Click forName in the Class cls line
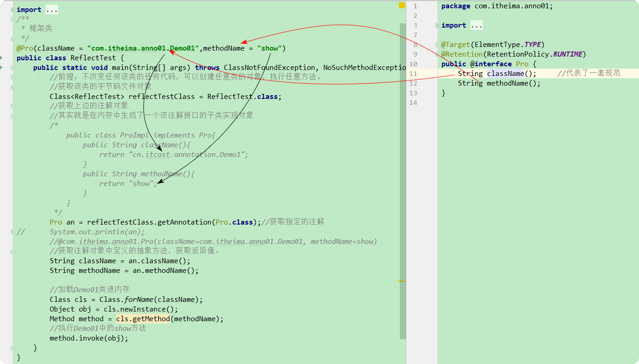639x364 pixels. tap(139, 300)
